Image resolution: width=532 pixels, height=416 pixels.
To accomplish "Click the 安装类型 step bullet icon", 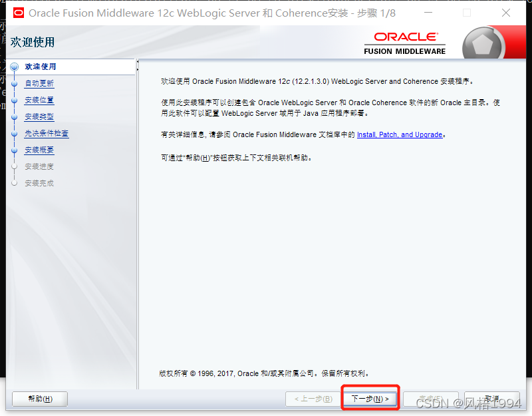I will pyautogui.click(x=14, y=117).
